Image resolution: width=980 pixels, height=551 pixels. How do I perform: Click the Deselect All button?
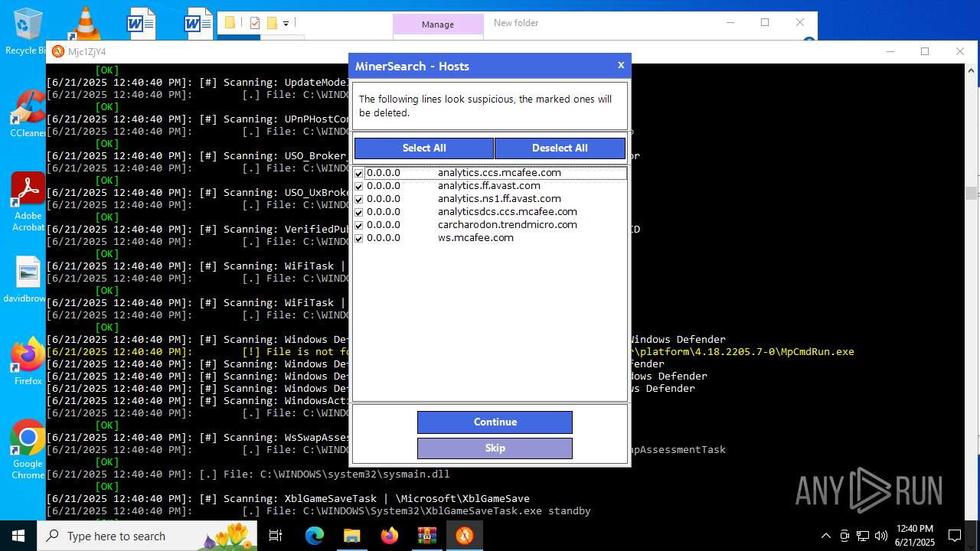[x=560, y=148]
